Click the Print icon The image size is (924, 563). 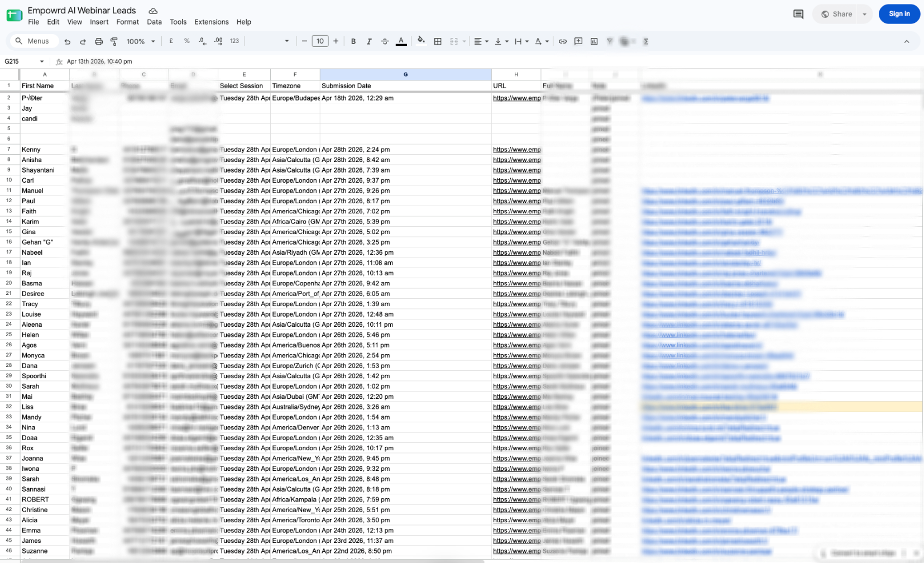99,41
